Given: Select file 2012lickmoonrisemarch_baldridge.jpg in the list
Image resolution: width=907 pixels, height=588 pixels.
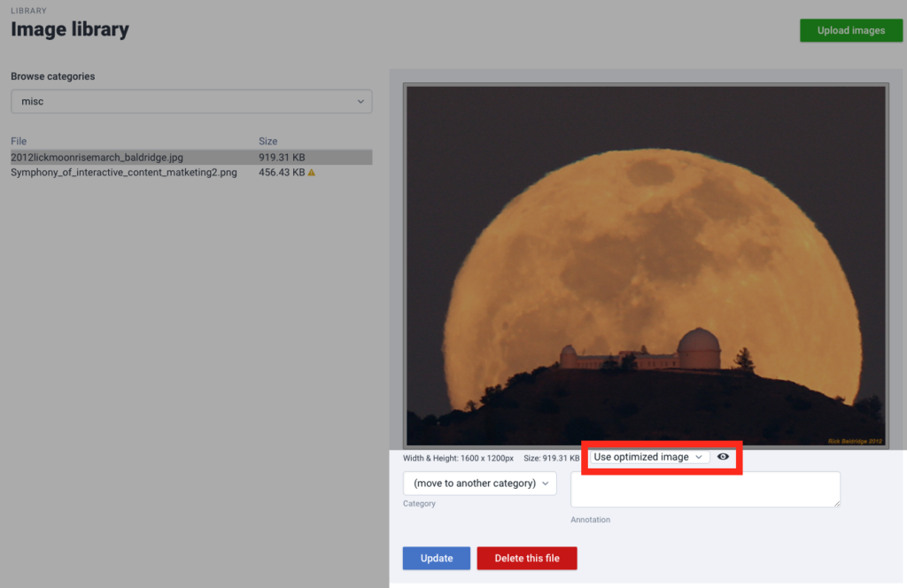Looking at the screenshot, I should coord(97,158).
